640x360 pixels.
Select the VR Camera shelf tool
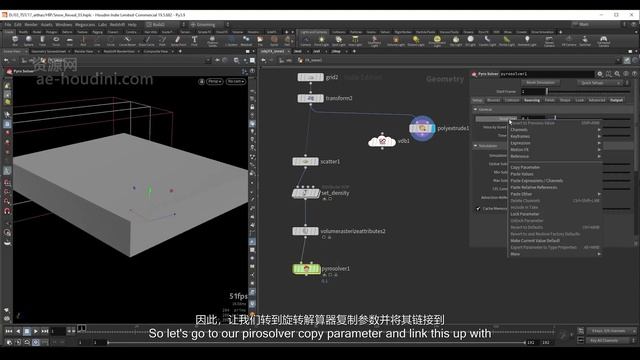[569, 41]
